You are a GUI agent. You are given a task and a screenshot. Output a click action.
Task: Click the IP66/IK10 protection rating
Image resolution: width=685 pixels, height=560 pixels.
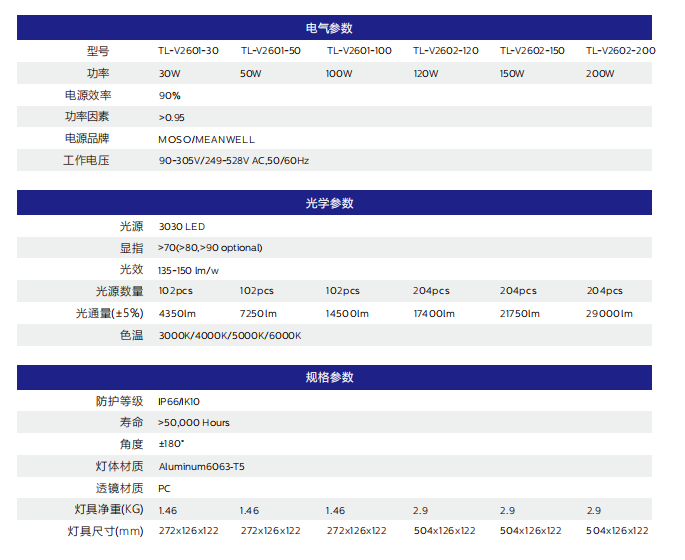pos(179,401)
